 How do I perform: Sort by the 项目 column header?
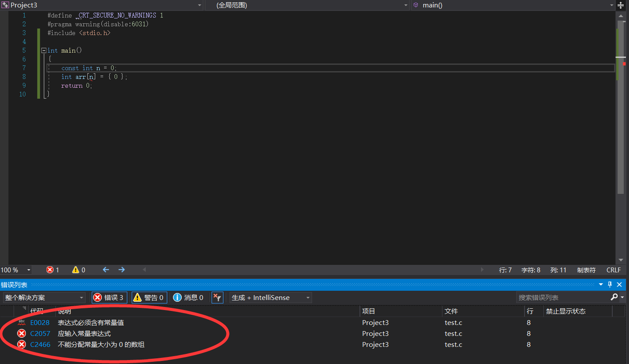tap(369, 311)
